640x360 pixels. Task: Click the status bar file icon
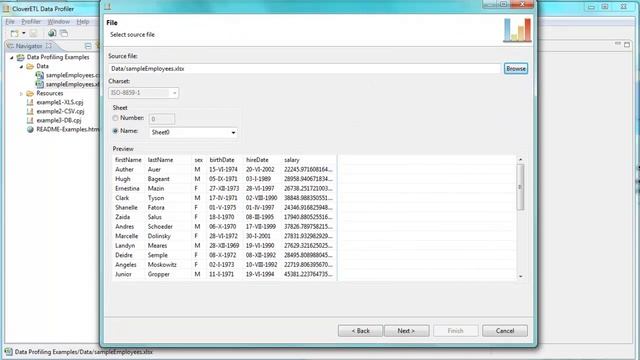tap(8, 352)
